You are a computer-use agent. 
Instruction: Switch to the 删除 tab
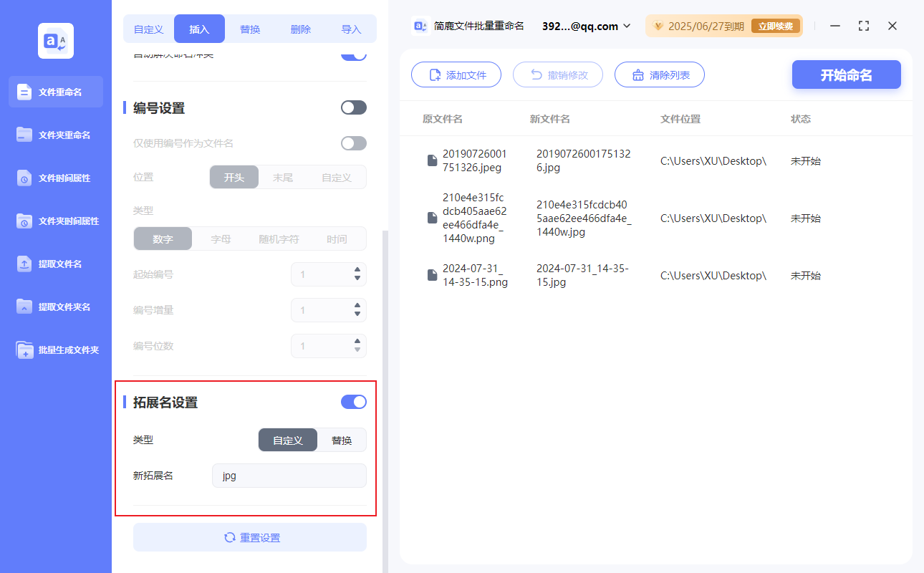300,29
